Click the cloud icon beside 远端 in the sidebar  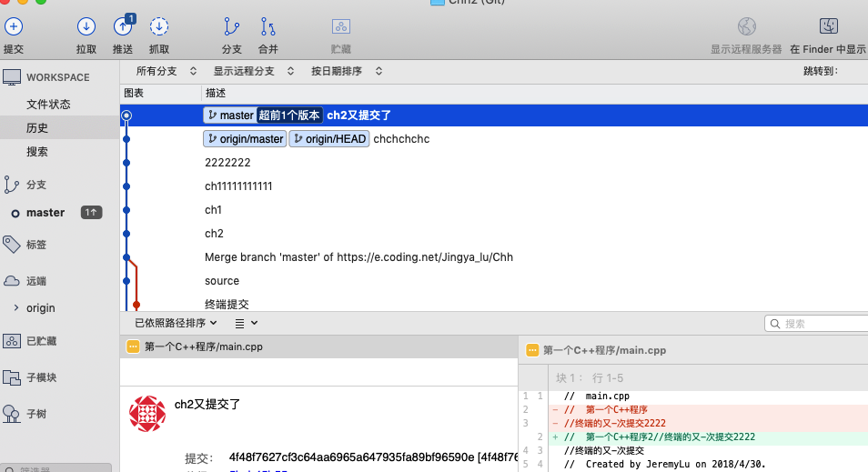pyautogui.click(x=12, y=281)
